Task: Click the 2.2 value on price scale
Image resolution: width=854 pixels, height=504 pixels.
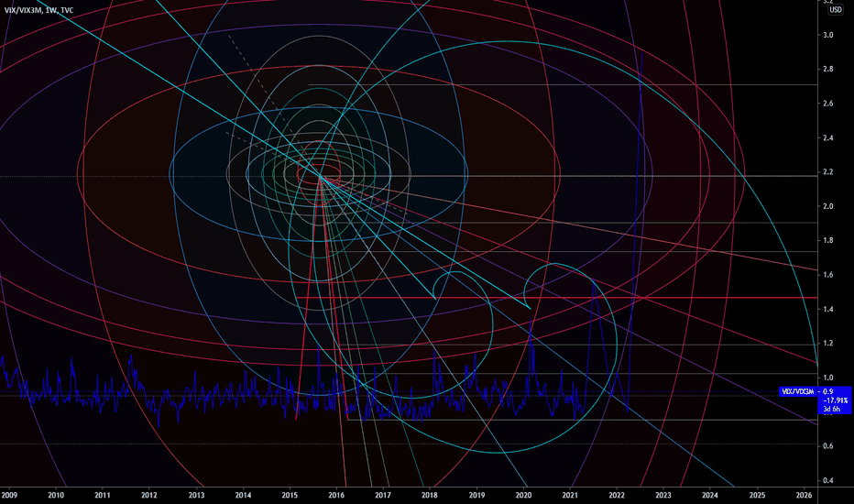Action: tap(828, 172)
